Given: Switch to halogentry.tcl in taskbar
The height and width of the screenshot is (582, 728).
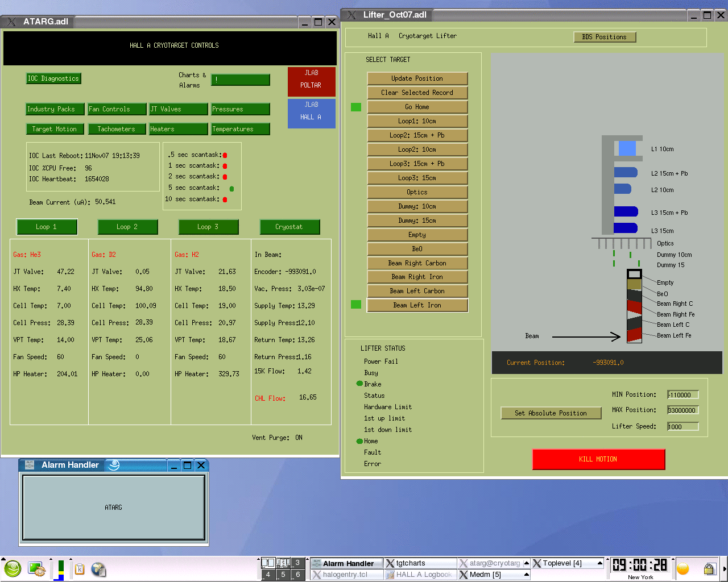Looking at the screenshot, I should 346,575.
